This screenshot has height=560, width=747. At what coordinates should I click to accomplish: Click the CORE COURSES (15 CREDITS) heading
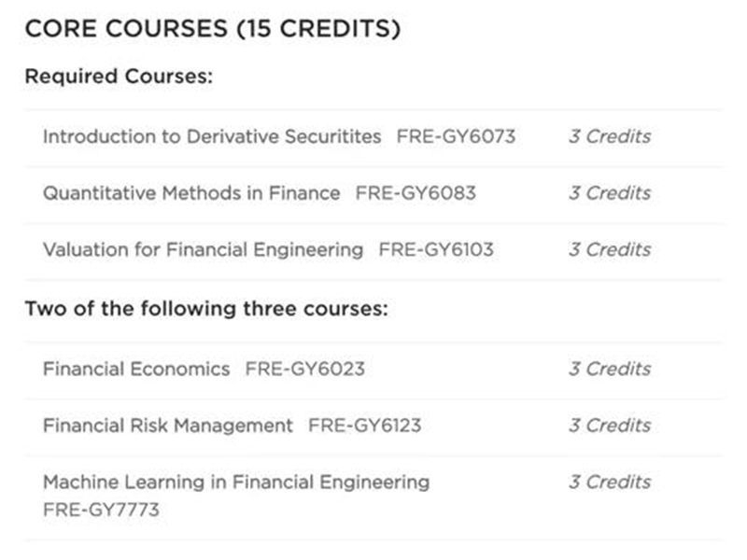pos(213,30)
